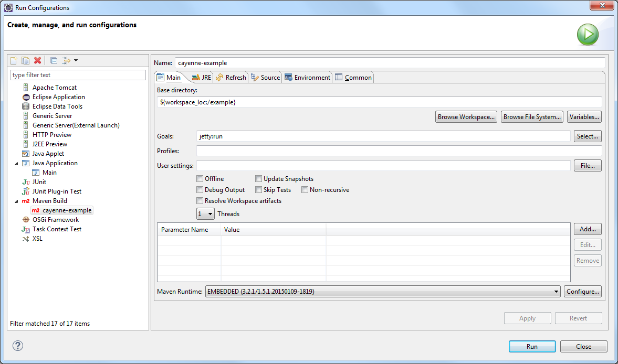618x364 pixels.
Task: Click Configure button for Maven Runtime
Action: coord(582,292)
